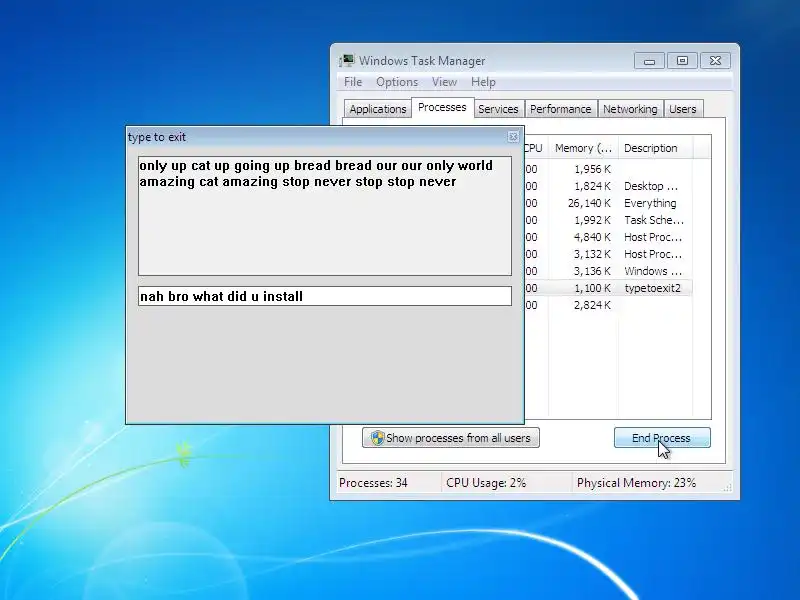Go to the Networking tab
Screen dimensions: 800x600
[630, 109]
